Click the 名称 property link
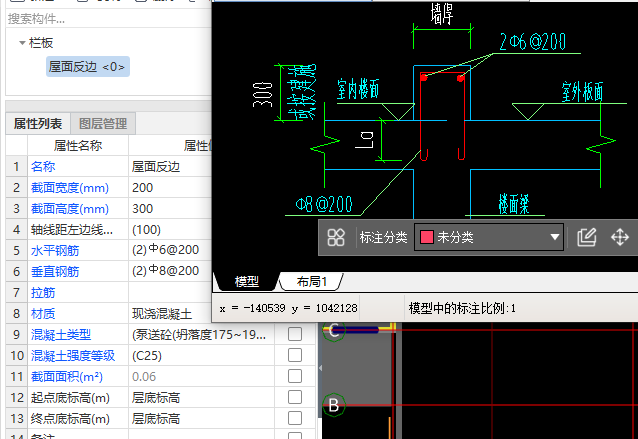The width and height of the screenshot is (638, 439). (x=43, y=166)
